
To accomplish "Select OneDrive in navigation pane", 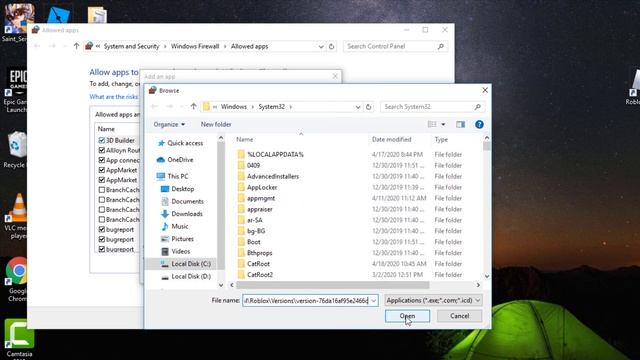I will tap(175, 160).
